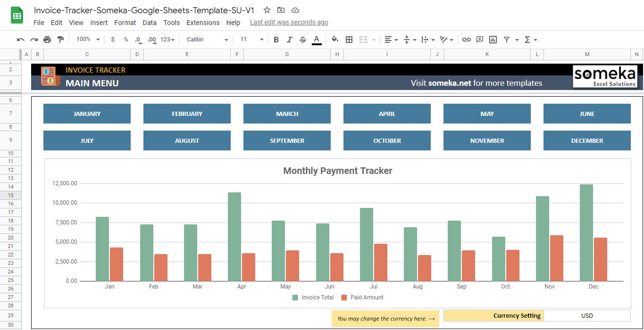Open filter views dropdown arrow
The height and width of the screenshot is (330, 644).
pos(517,40)
